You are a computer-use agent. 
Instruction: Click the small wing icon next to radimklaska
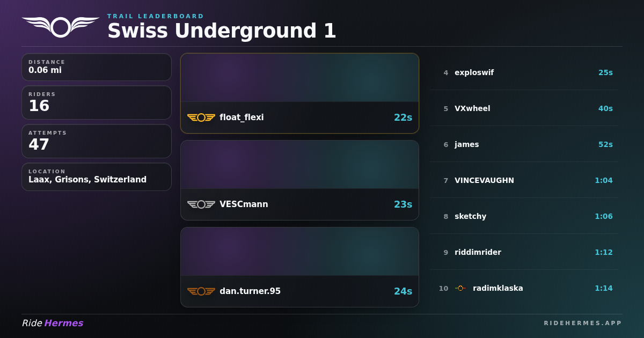[460, 288]
